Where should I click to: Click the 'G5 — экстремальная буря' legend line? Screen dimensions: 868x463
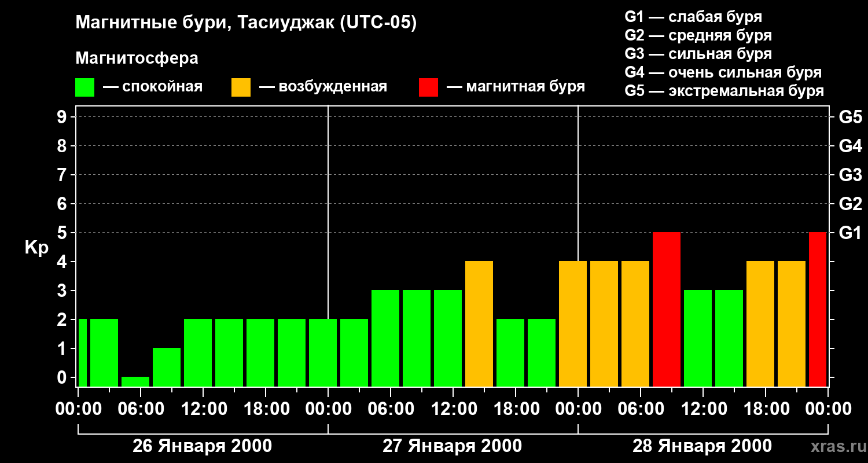coord(724,91)
